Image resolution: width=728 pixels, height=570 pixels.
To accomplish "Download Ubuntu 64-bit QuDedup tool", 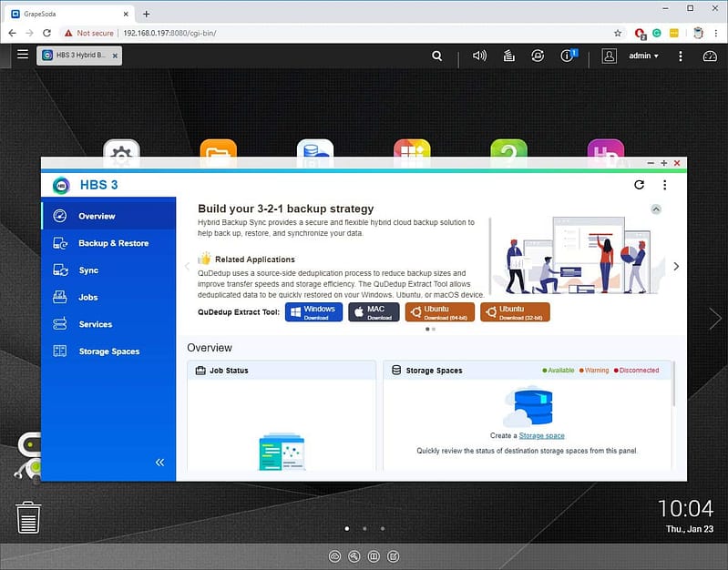I will tap(440, 312).
